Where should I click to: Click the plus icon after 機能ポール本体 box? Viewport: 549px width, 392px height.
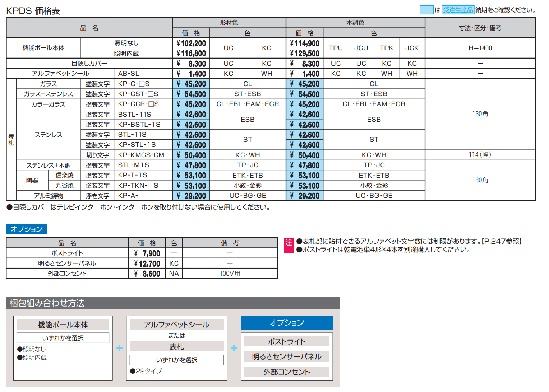click(119, 348)
